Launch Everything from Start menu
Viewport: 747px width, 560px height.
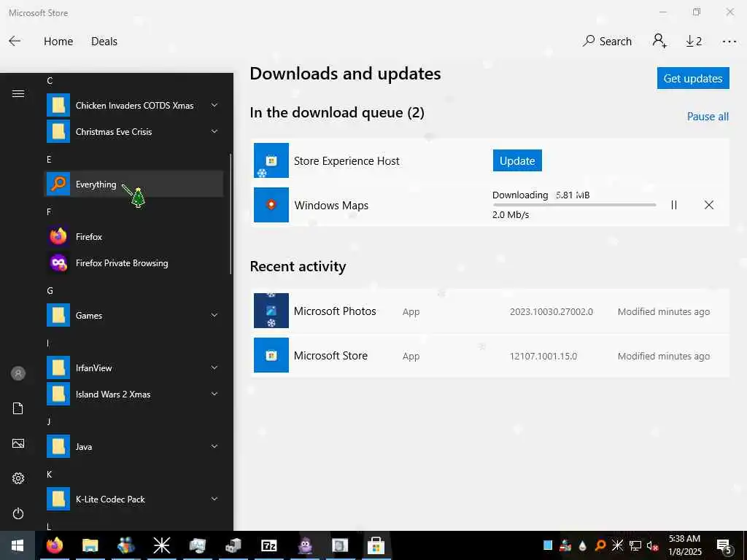(133, 184)
